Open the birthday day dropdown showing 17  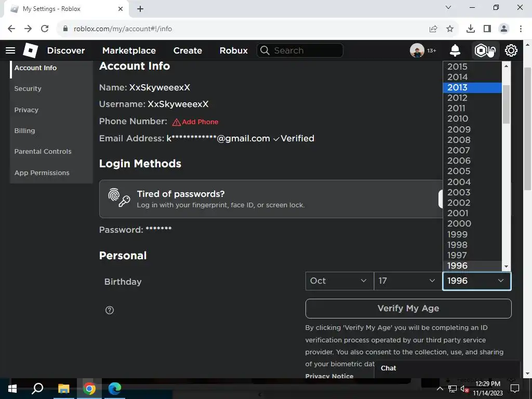click(408, 281)
